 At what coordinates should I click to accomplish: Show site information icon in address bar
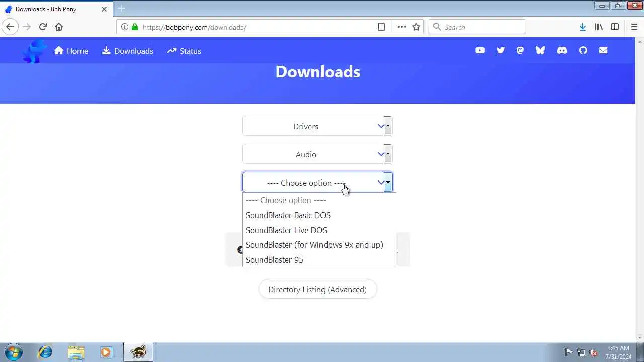124,27
